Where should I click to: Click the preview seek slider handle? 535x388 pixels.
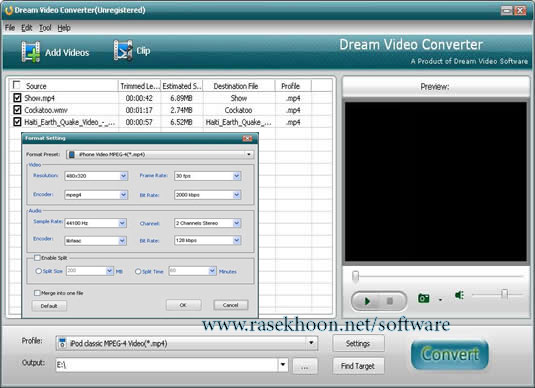click(x=356, y=276)
